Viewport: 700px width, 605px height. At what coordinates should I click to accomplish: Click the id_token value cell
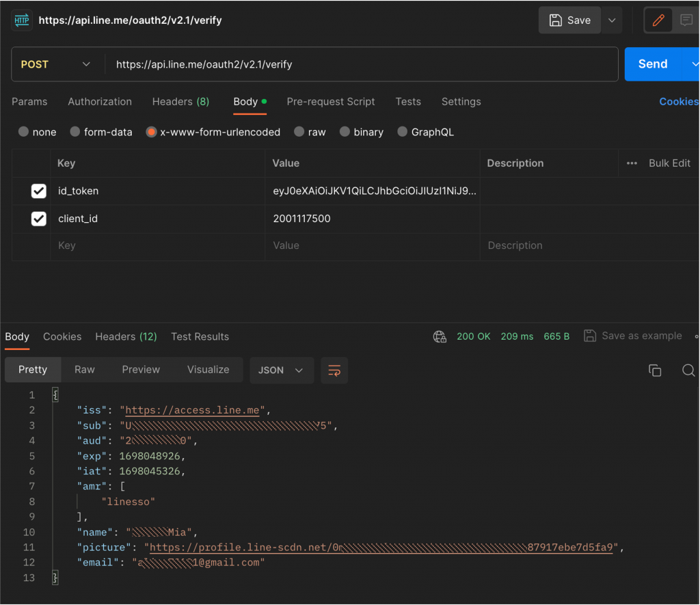pos(373,191)
